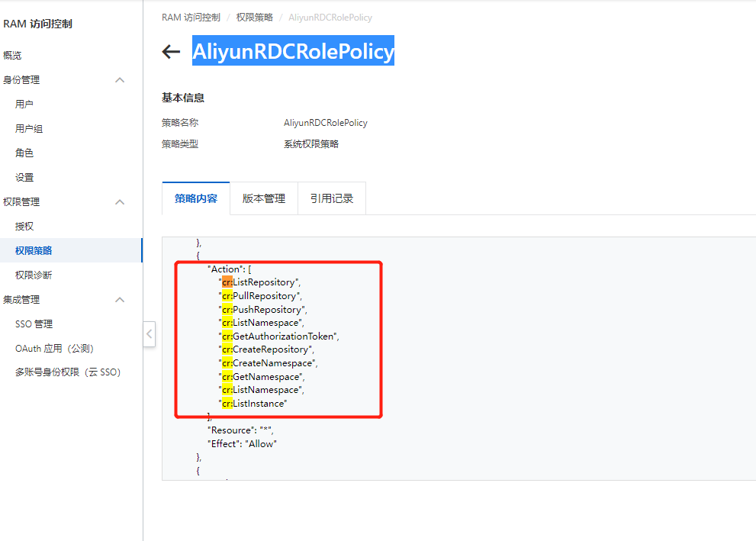The image size is (756, 541).
Task: Click RAM 访问控制 breadcrumb link
Action: tap(191, 18)
